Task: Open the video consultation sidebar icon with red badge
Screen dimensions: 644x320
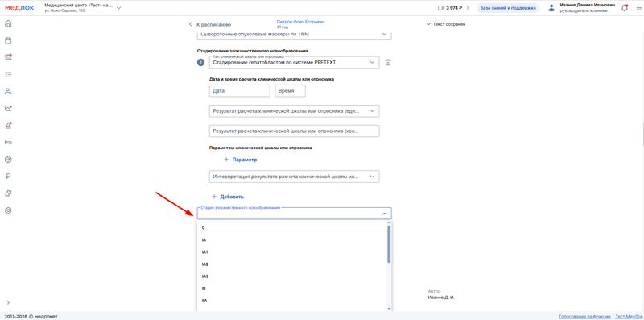Action: 8,57
